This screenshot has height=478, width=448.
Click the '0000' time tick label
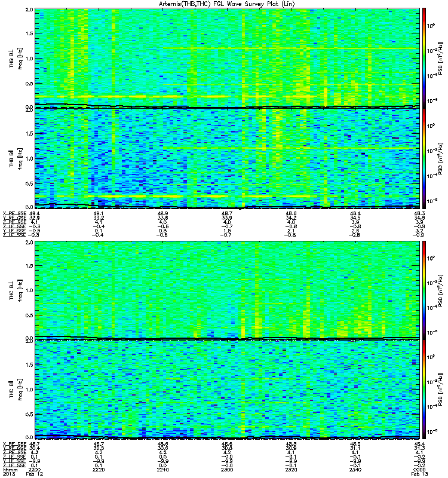tap(420, 470)
